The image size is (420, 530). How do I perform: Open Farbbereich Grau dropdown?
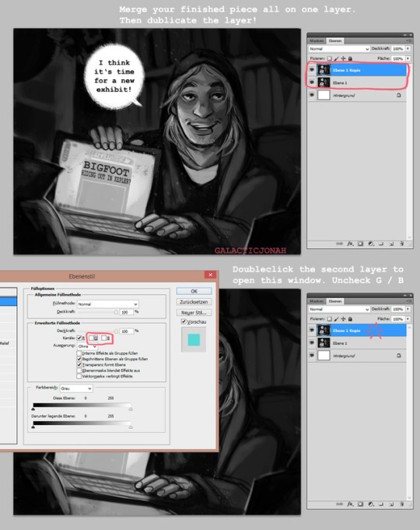76,388
